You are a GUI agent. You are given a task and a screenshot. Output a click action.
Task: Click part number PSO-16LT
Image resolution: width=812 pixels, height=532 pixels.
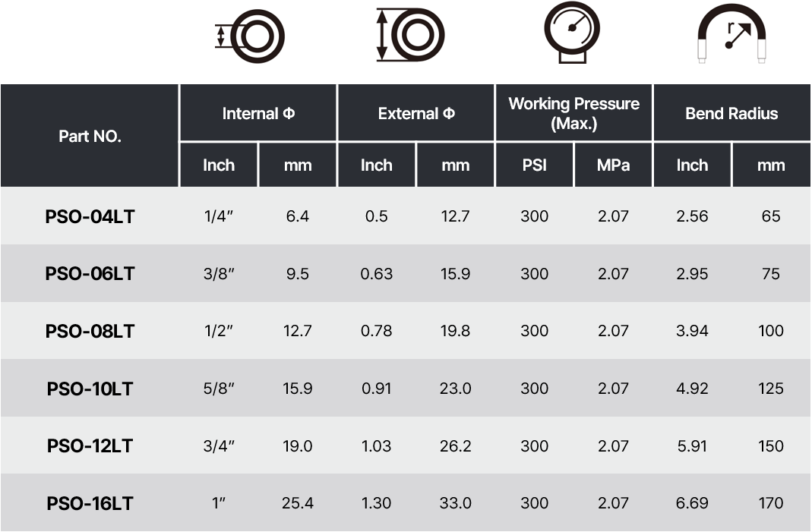pos(90,503)
